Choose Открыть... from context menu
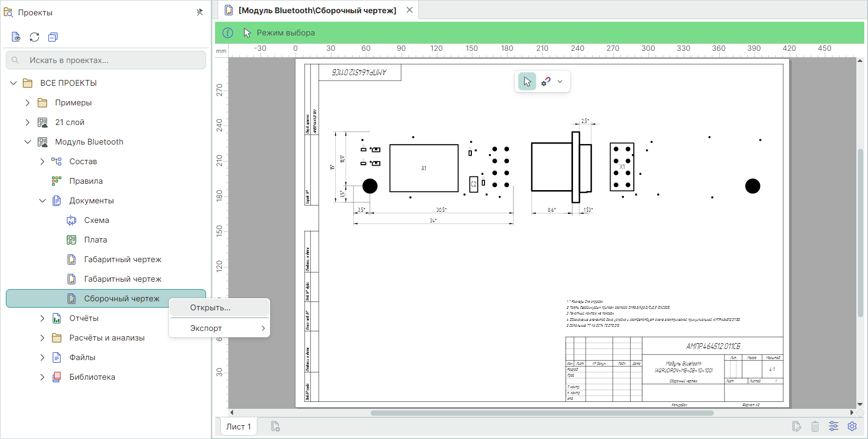 click(x=210, y=308)
